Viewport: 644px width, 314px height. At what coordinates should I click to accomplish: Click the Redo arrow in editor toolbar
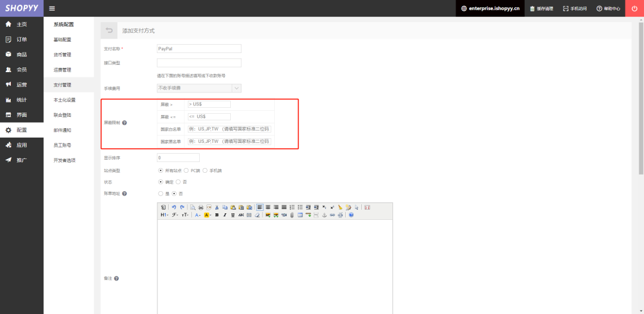(x=182, y=207)
